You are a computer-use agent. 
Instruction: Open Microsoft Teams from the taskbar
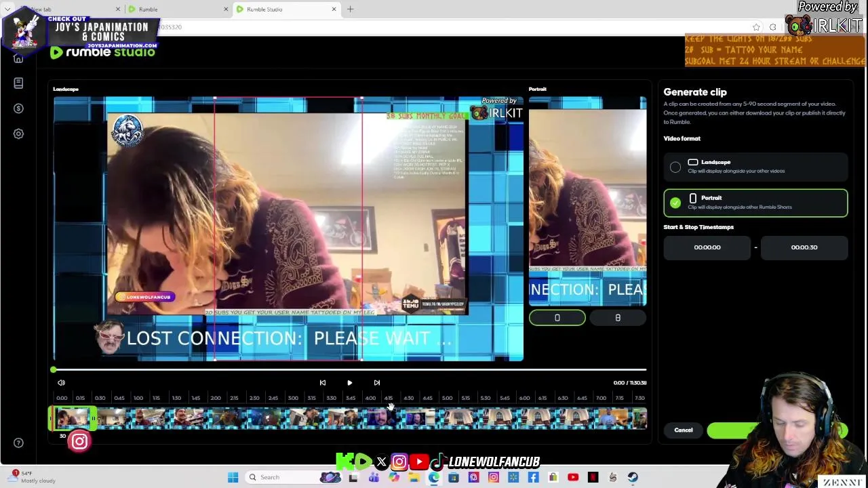[374, 477]
